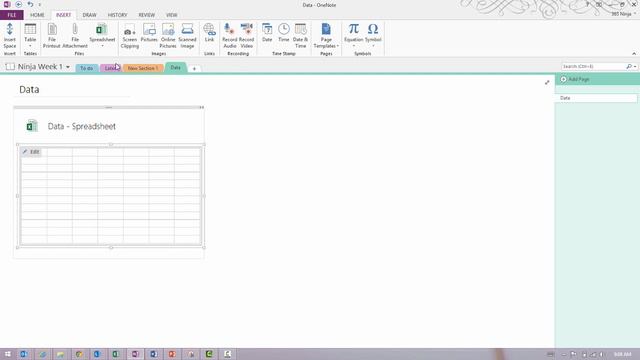640x360 pixels.
Task: Click the note container top handle
Action: coord(109,107)
